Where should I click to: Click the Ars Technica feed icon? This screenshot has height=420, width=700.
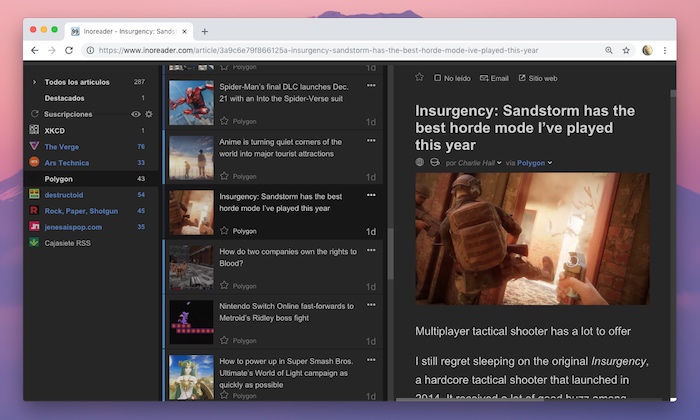click(x=34, y=162)
